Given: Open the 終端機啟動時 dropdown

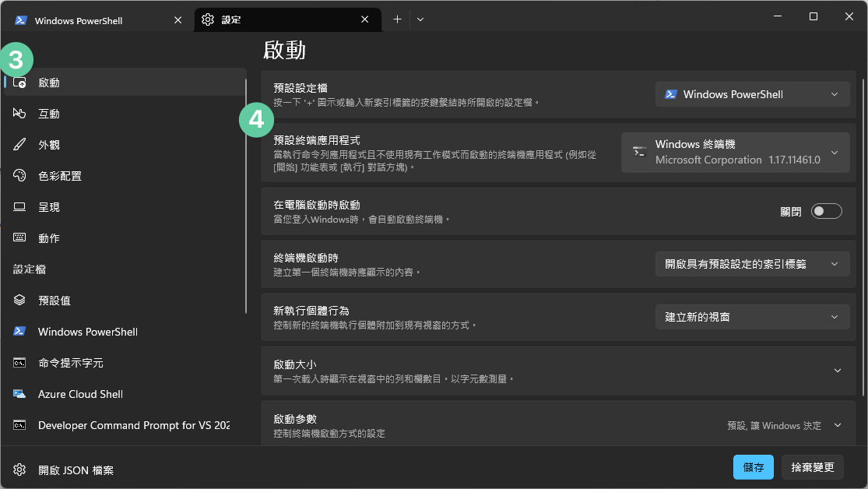Looking at the screenshot, I should point(752,263).
